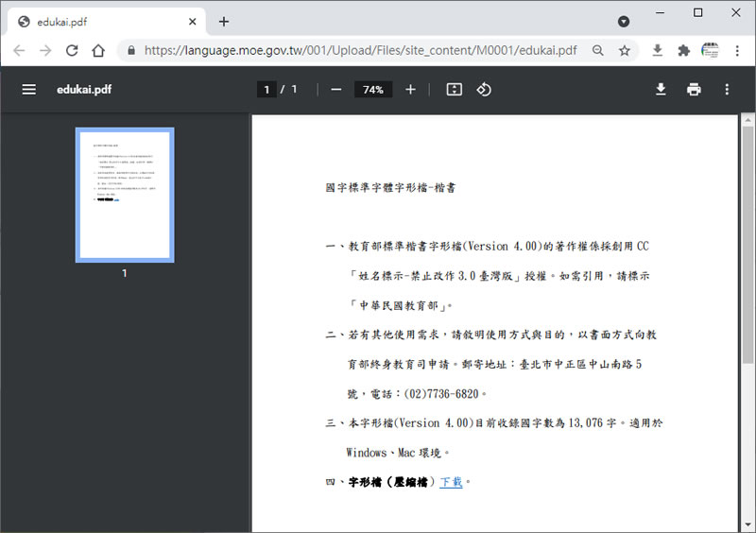Reload the edukai.pdf page

(72, 51)
